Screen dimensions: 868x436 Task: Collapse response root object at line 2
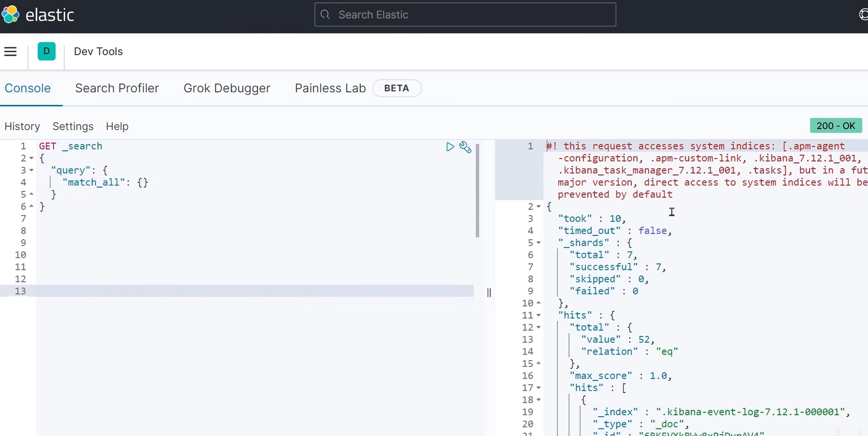[539, 207]
